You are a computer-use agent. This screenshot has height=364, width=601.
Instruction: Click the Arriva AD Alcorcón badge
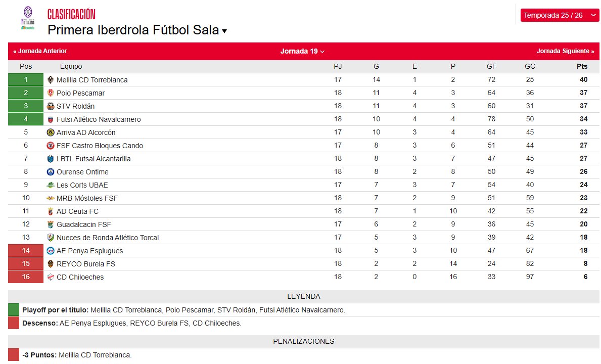(51, 132)
